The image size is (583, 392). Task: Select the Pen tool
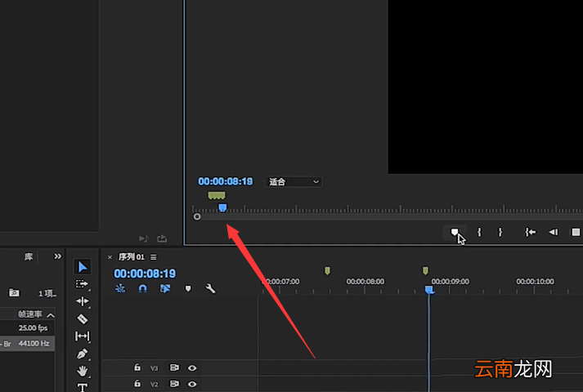click(82, 354)
